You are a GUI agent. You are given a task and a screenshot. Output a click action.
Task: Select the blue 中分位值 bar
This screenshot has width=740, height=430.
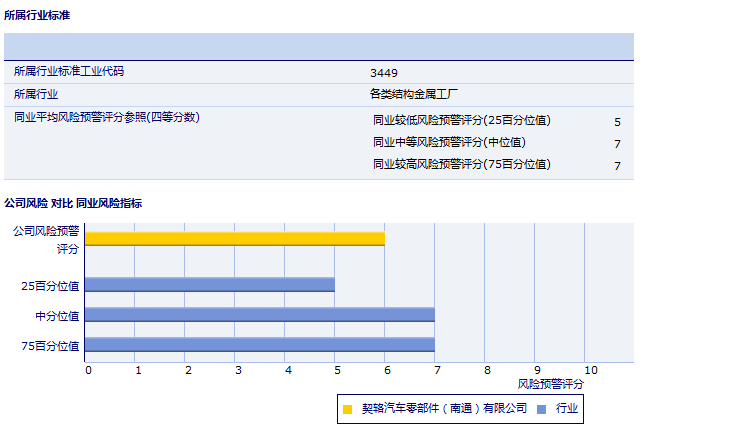(x=259, y=314)
